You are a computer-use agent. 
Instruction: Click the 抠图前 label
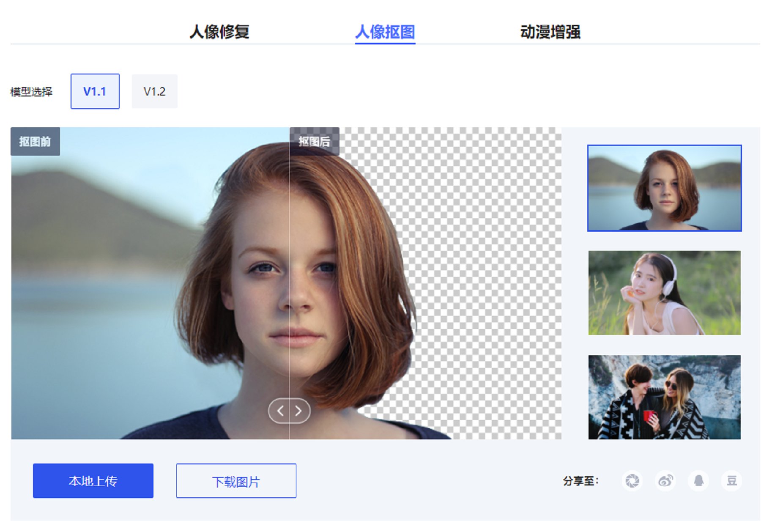coord(35,141)
